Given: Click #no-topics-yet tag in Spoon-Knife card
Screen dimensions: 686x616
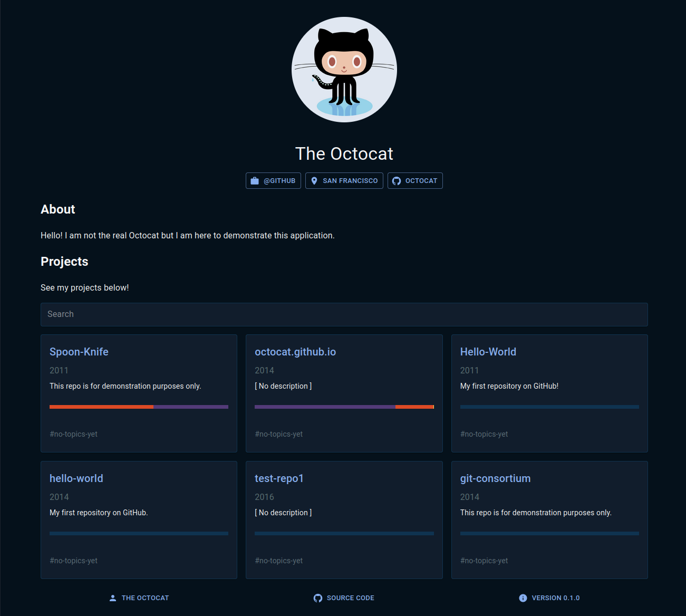Looking at the screenshot, I should 74,434.
